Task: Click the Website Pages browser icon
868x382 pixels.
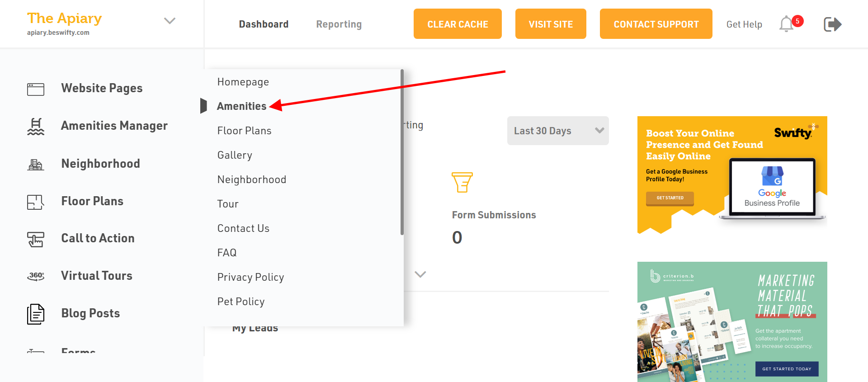Action: (36, 89)
